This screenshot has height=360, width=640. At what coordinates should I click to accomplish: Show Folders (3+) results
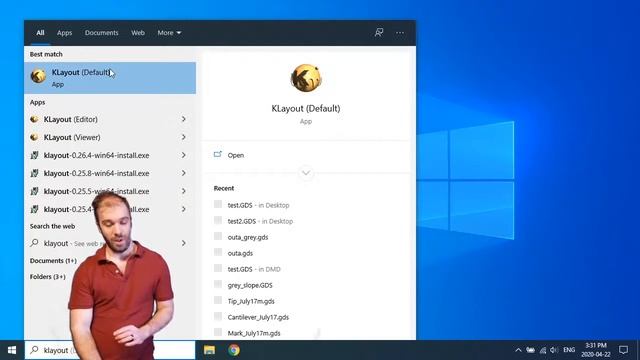[x=47, y=276]
